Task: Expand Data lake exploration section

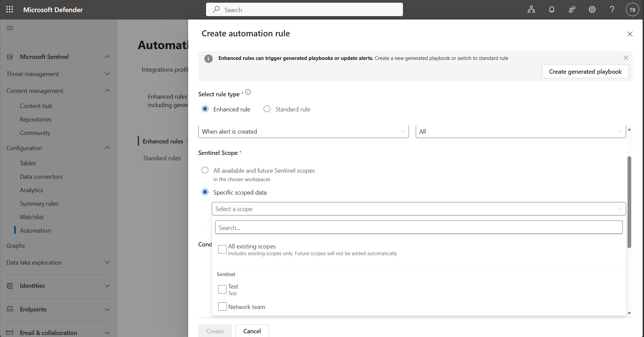Action: (107, 262)
